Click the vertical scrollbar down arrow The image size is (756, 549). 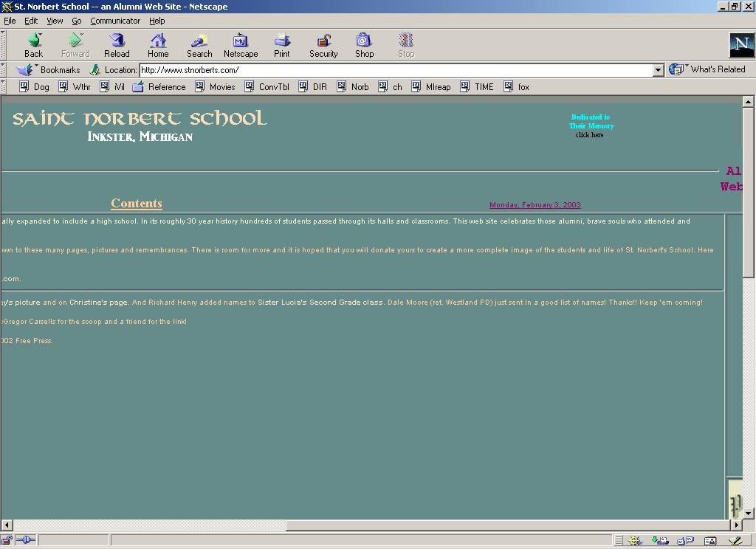pos(749,513)
